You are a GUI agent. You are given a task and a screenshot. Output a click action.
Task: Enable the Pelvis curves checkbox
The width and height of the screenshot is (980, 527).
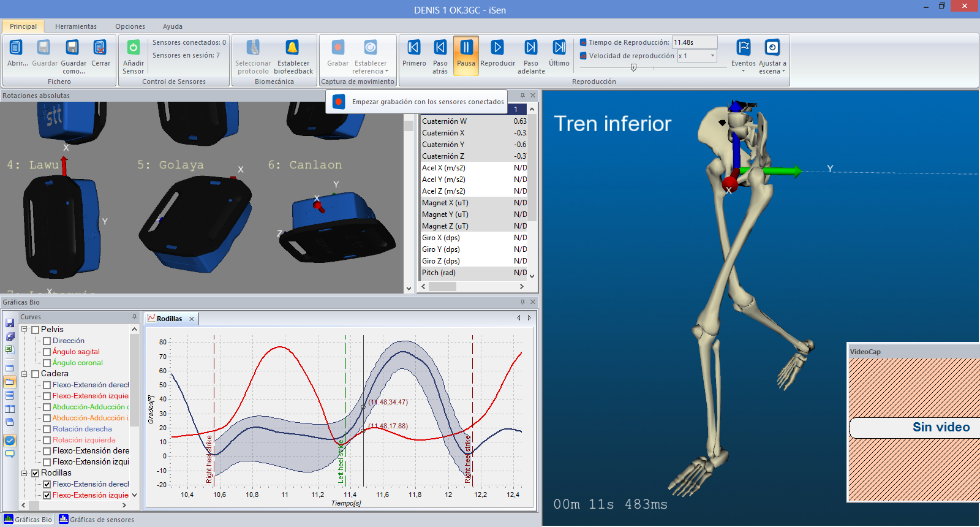point(36,330)
